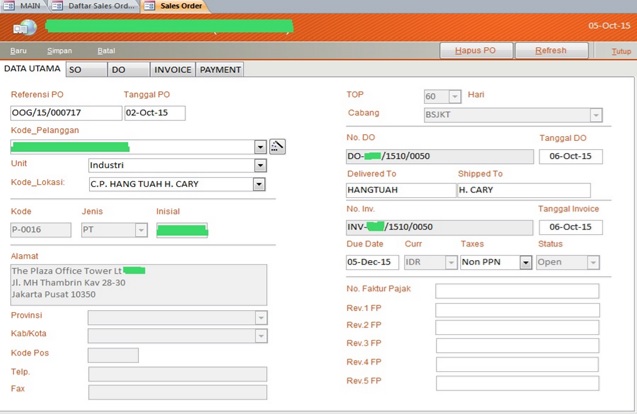Click the Tanggal PO date field
Image resolution: width=637 pixels, height=414 pixels.
pos(154,113)
